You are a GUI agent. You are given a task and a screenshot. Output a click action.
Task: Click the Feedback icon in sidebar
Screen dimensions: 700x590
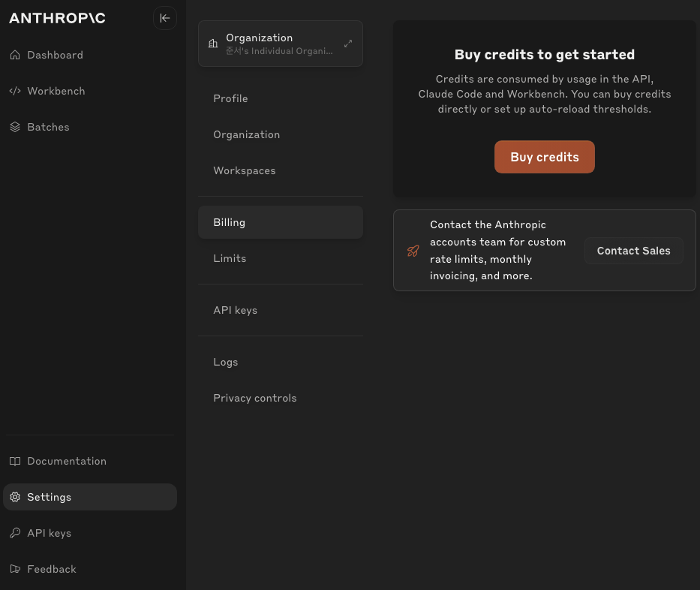click(15, 569)
